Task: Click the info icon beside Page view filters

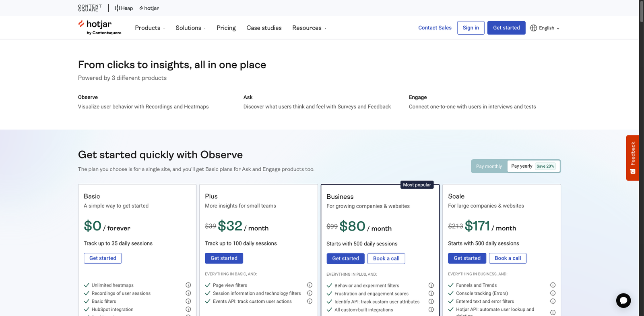Action: [x=310, y=285]
